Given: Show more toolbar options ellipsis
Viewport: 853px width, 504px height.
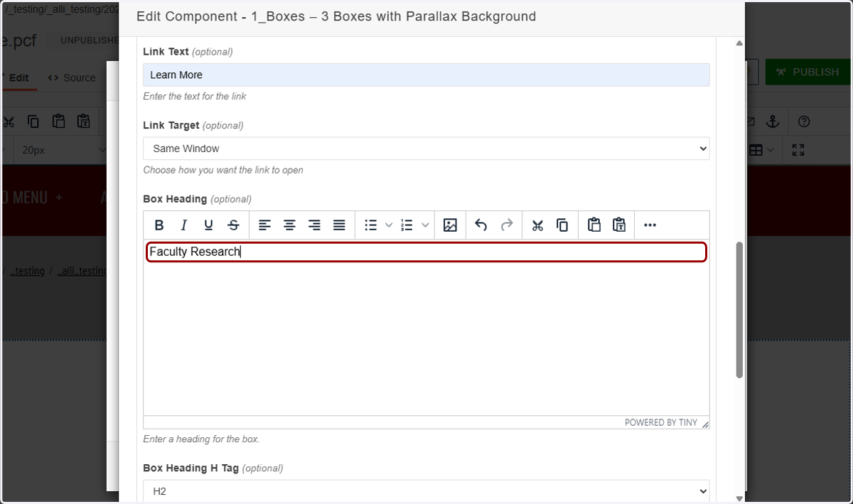Looking at the screenshot, I should tap(650, 225).
